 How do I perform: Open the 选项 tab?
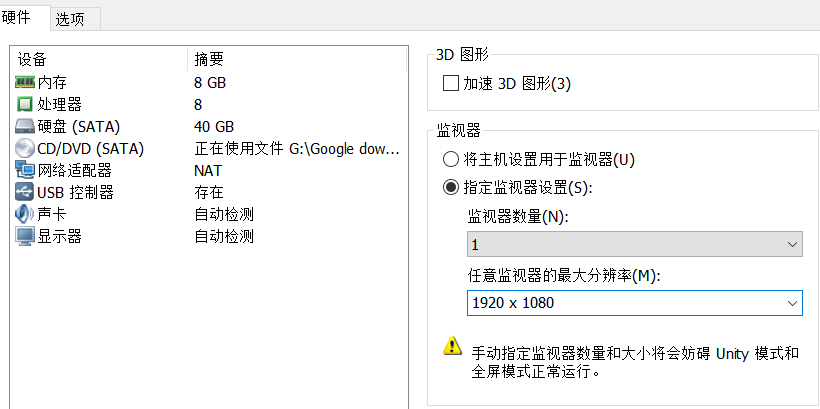tap(70, 19)
